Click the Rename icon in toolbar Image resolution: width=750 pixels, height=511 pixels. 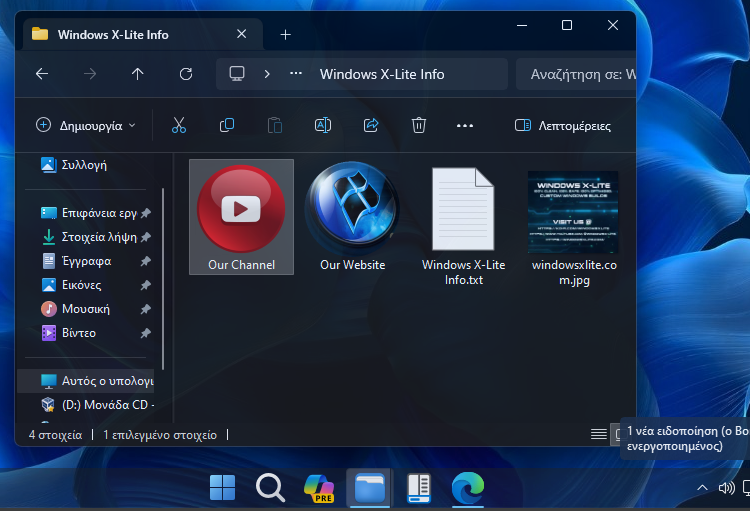point(323,125)
